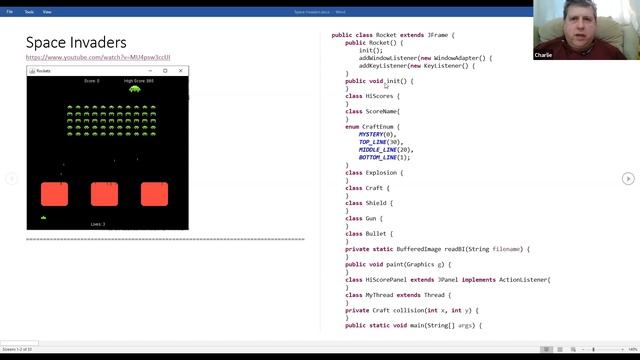This screenshot has height=360, width=640.
Task: Click the 'addWindowListener(new WindowAdapter()' line
Action: pyautogui.click(x=426, y=58)
